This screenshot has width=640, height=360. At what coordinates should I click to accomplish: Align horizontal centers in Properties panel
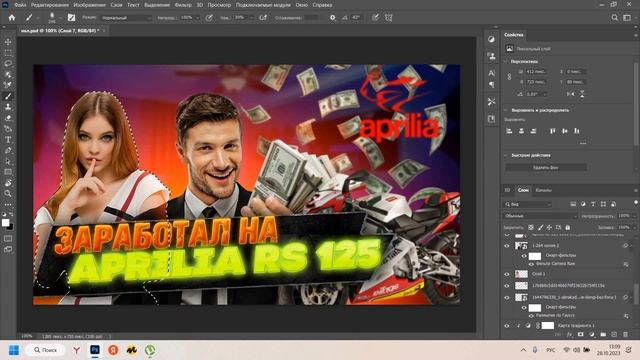click(521, 131)
